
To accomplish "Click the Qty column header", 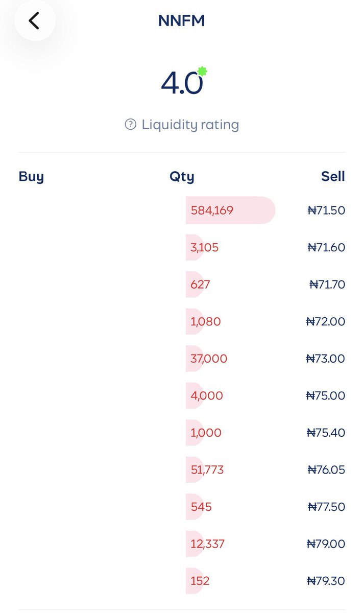I will pyautogui.click(x=182, y=177).
